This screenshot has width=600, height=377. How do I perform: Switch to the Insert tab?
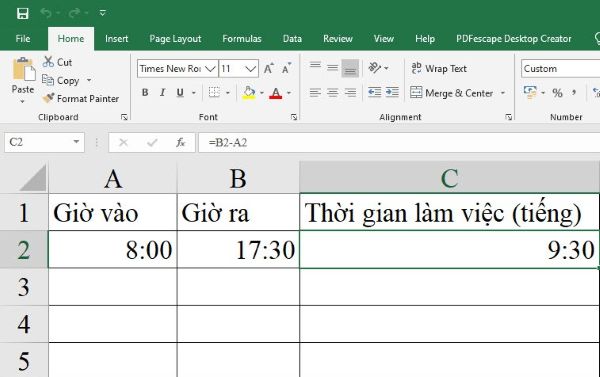tap(117, 39)
